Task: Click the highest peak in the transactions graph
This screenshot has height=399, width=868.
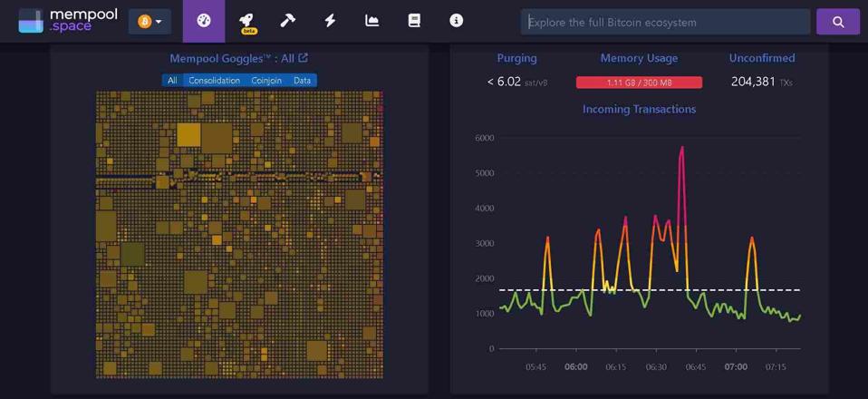Action: (682, 147)
